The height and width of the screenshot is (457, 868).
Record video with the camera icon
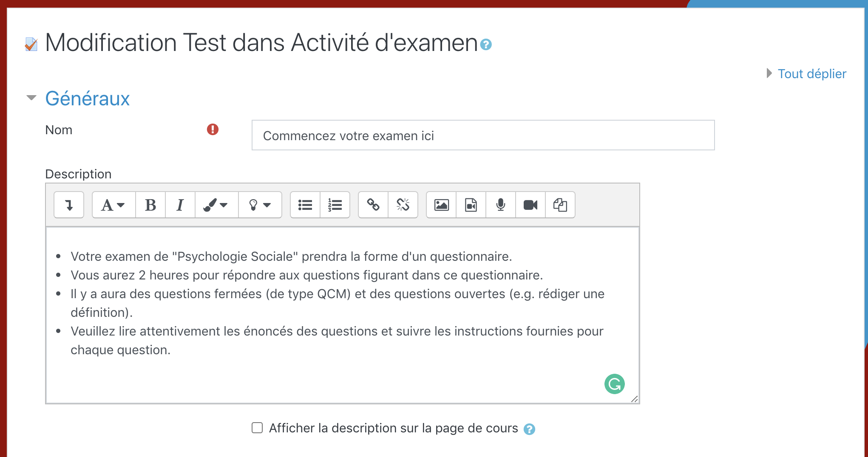point(530,205)
